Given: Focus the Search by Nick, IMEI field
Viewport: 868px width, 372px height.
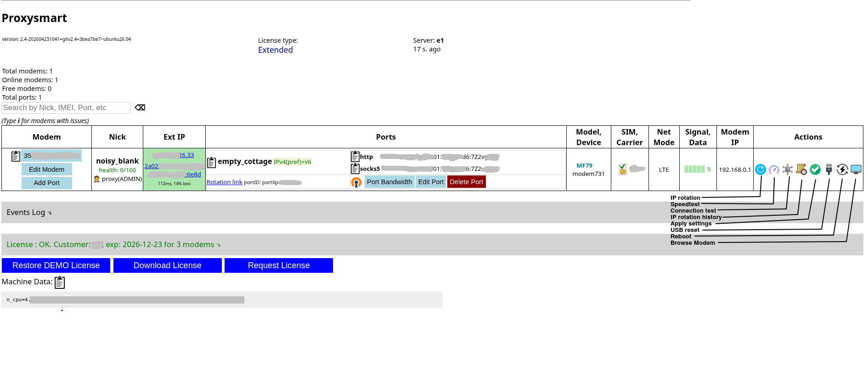Looking at the screenshot, I should [x=66, y=108].
